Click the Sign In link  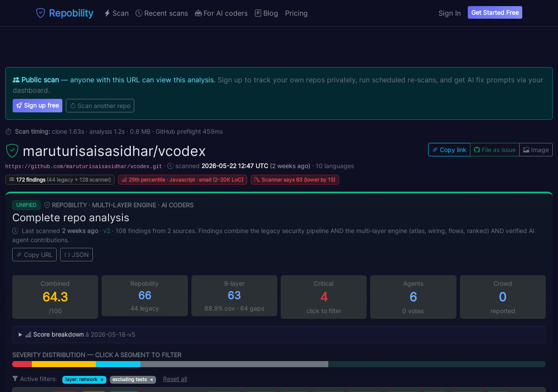(449, 13)
